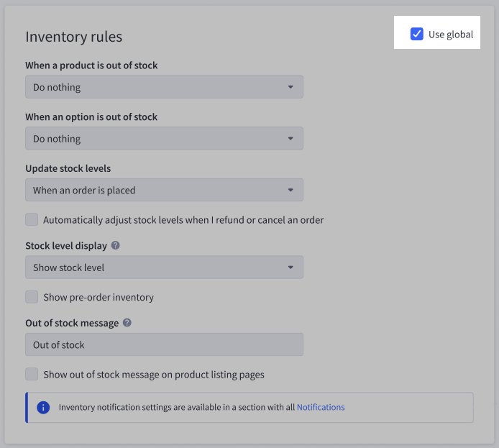Expand the option out of stock dropdown
The image size is (499, 448).
coord(164,139)
